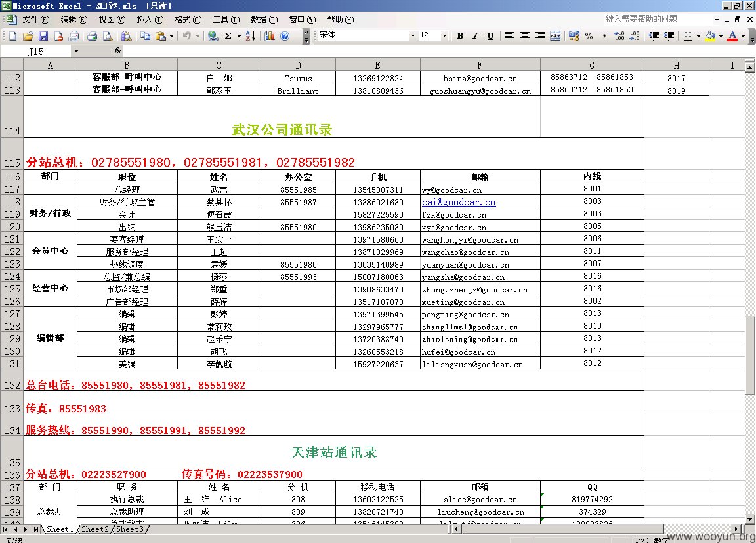Click the E-mail envelope toolbar icon
Viewport: 756px width, 543px height.
point(73,36)
